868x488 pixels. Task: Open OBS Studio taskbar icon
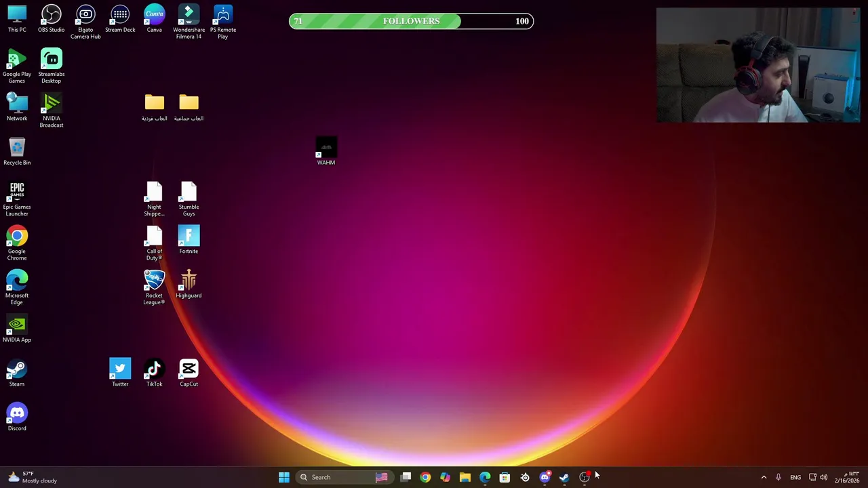pyautogui.click(x=585, y=477)
